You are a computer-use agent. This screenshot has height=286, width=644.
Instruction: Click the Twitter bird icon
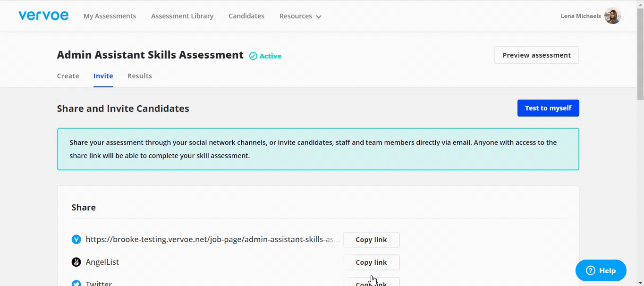tap(76, 283)
